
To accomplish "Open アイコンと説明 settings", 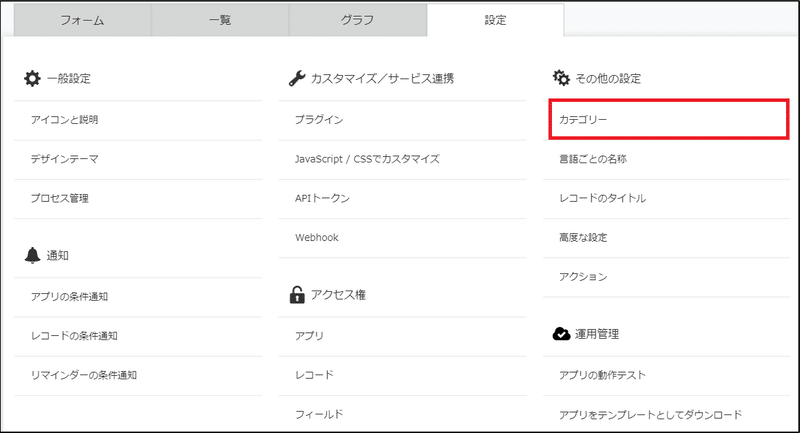I will (138, 120).
